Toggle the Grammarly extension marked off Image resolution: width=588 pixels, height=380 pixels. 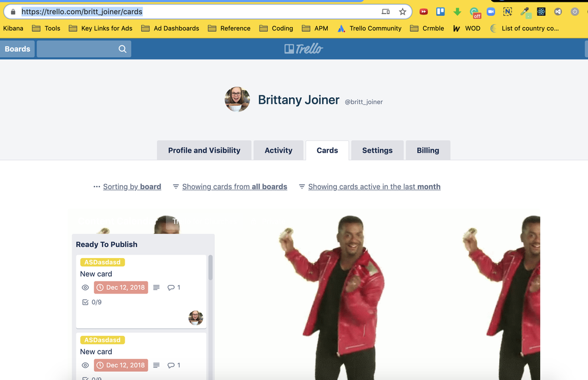tap(475, 12)
